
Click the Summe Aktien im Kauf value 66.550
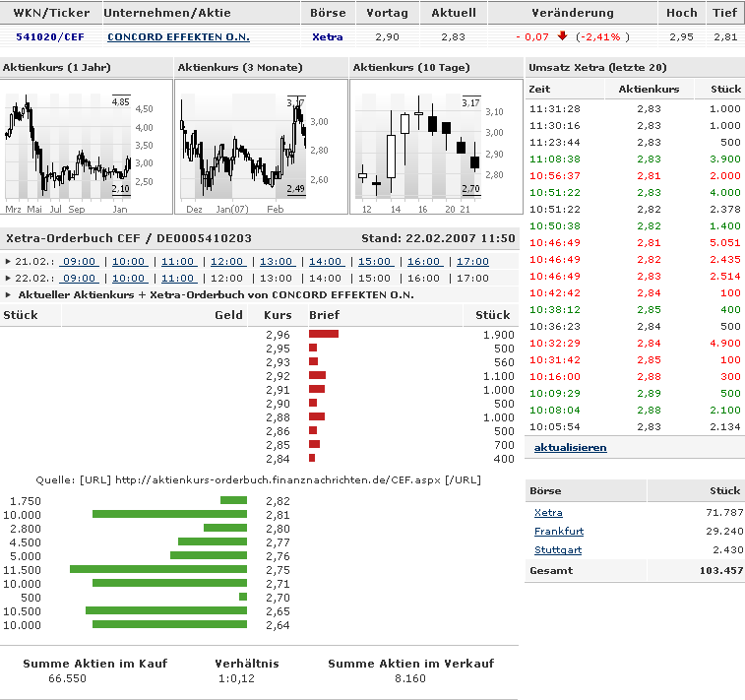point(67,678)
